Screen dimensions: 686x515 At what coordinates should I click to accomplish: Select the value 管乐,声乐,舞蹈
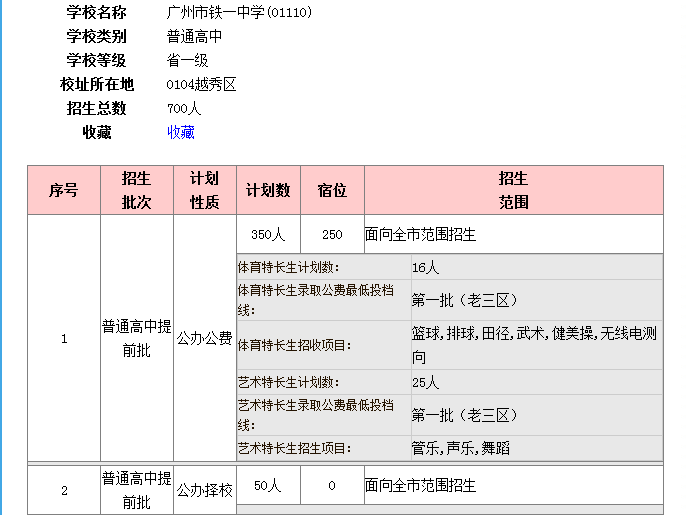click(461, 448)
